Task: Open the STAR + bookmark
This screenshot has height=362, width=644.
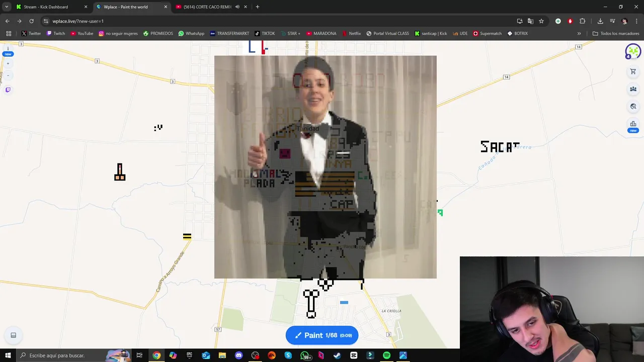Action: pos(290,34)
